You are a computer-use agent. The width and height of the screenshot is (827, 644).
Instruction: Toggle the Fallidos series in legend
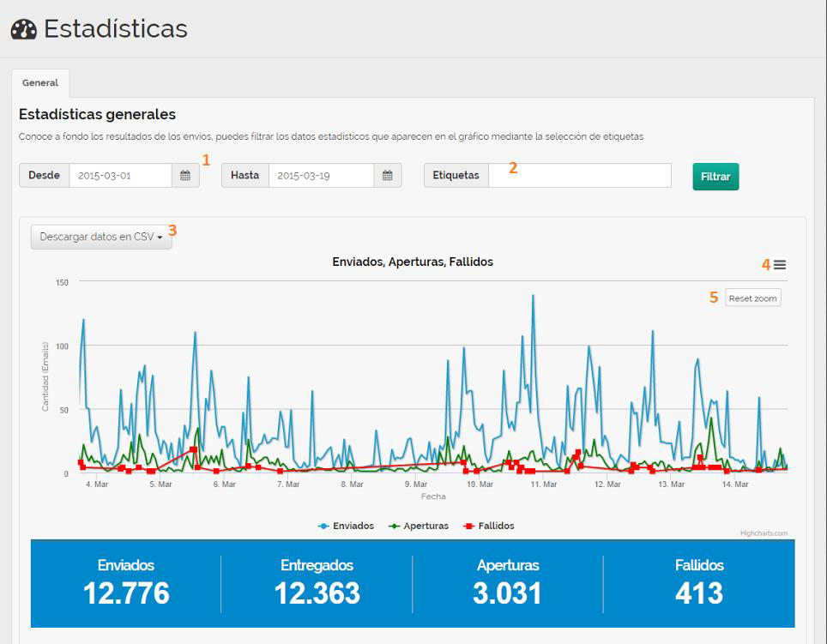coord(489,526)
